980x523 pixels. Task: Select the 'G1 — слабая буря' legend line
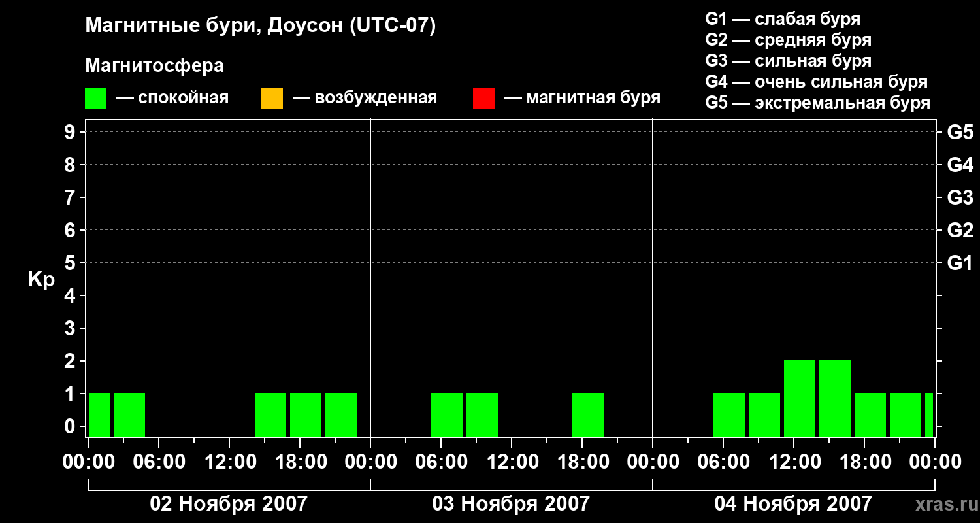783,19
